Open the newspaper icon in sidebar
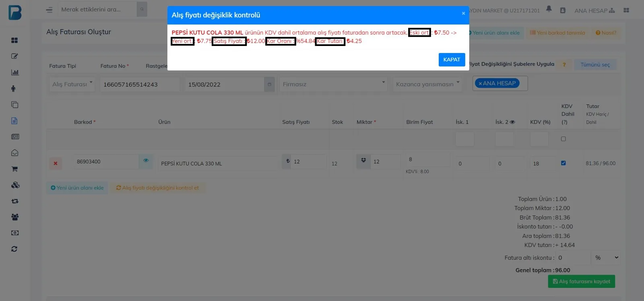Viewport: 644px width, 301px height. click(15, 137)
